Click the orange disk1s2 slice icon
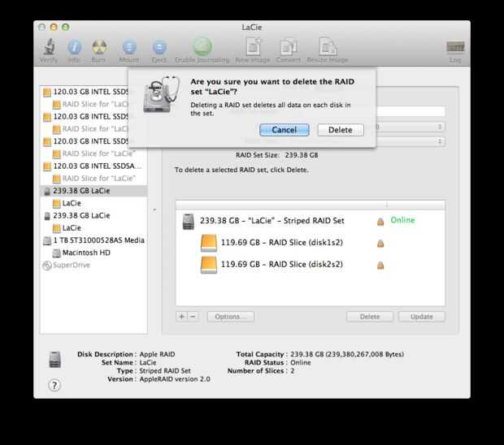Viewport: 504px width, 445px height. (209, 243)
